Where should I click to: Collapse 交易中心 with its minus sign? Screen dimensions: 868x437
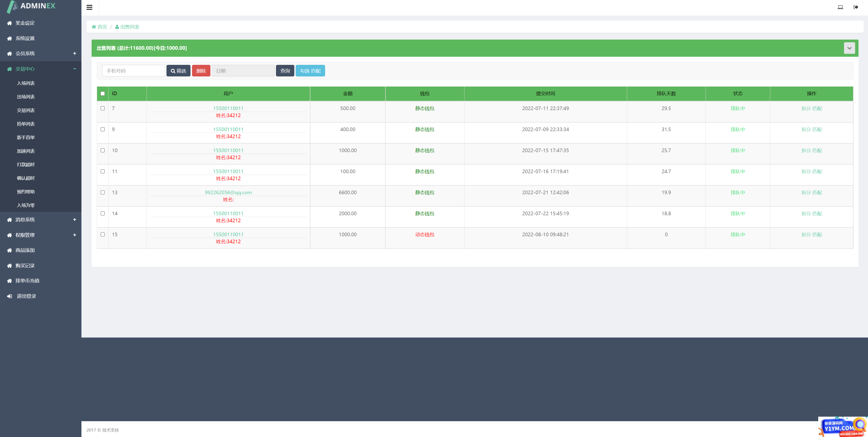pyautogui.click(x=74, y=69)
